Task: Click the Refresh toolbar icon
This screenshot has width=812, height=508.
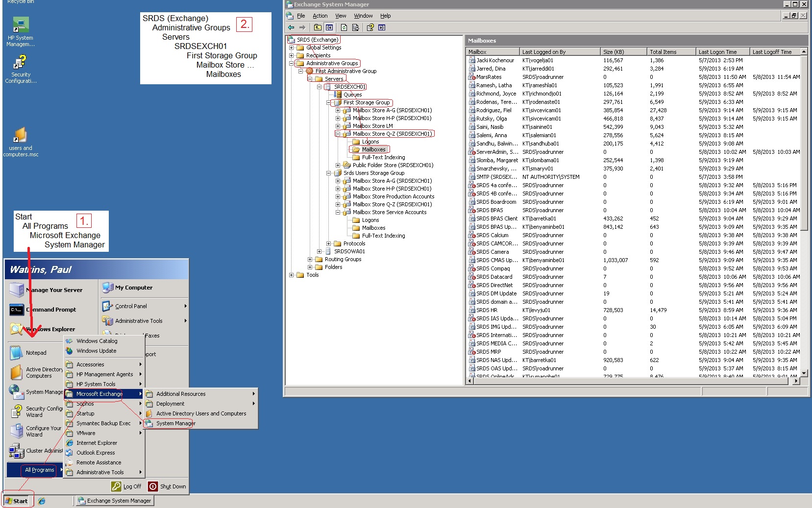Action: click(344, 27)
